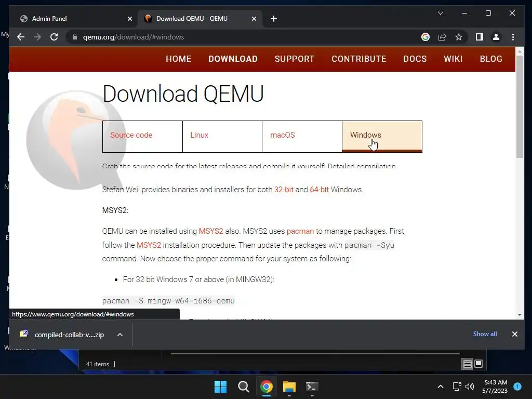Go back to the previous page

click(21, 37)
